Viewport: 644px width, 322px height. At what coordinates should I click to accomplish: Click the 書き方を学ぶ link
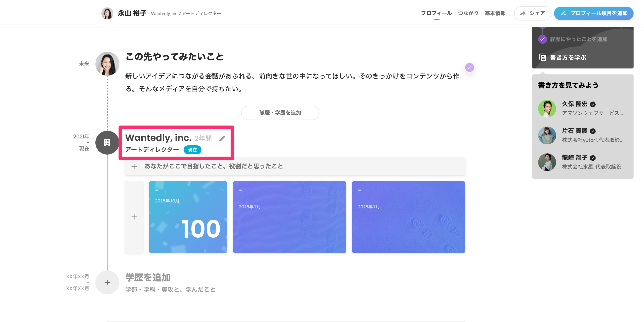pos(568,57)
